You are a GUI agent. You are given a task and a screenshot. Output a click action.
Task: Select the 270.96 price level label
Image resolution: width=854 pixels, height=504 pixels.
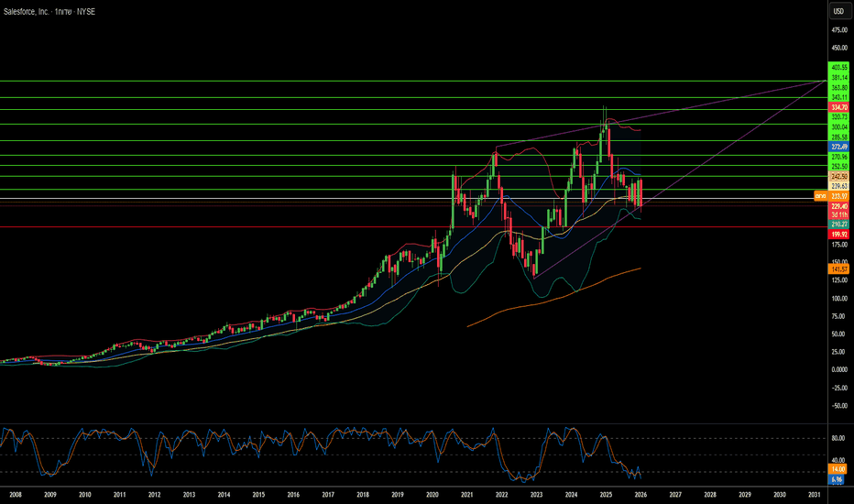click(838, 157)
